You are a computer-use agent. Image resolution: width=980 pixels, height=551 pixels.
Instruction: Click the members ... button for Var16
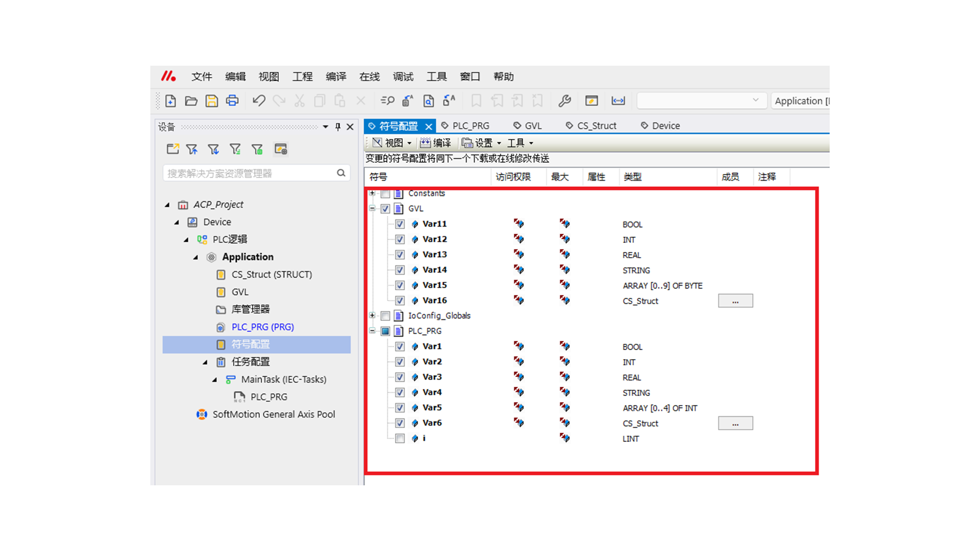pos(735,300)
